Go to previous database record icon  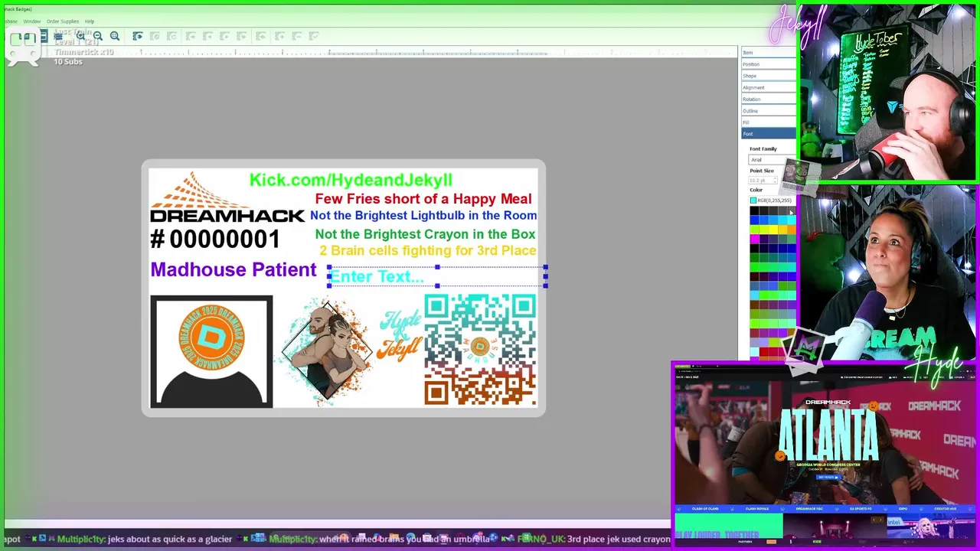(207, 36)
